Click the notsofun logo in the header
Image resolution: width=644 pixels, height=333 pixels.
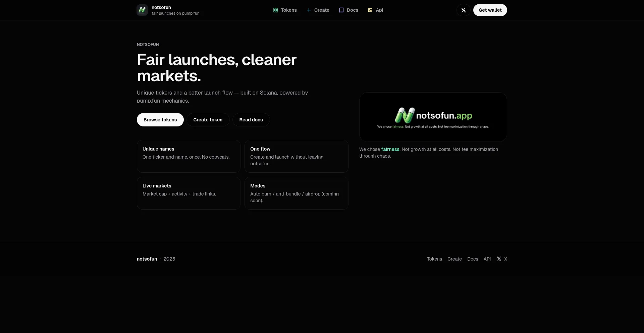(142, 10)
